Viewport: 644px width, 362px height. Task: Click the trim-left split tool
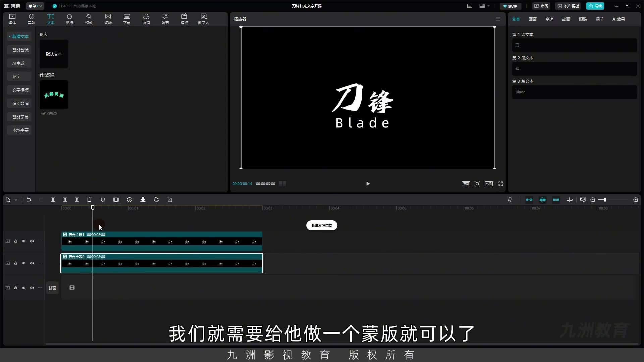click(65, 200)
